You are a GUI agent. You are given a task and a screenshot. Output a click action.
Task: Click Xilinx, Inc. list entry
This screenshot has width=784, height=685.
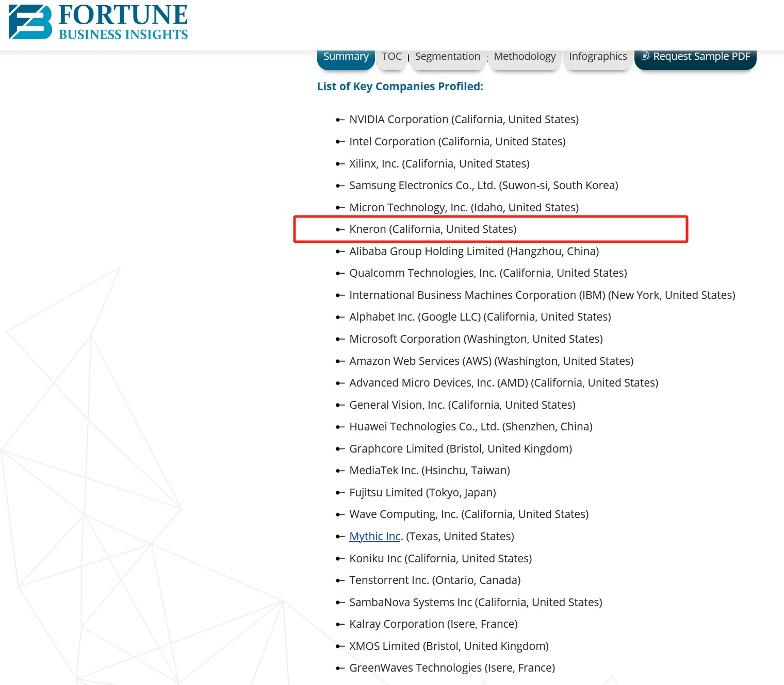[x=439, y=164]
